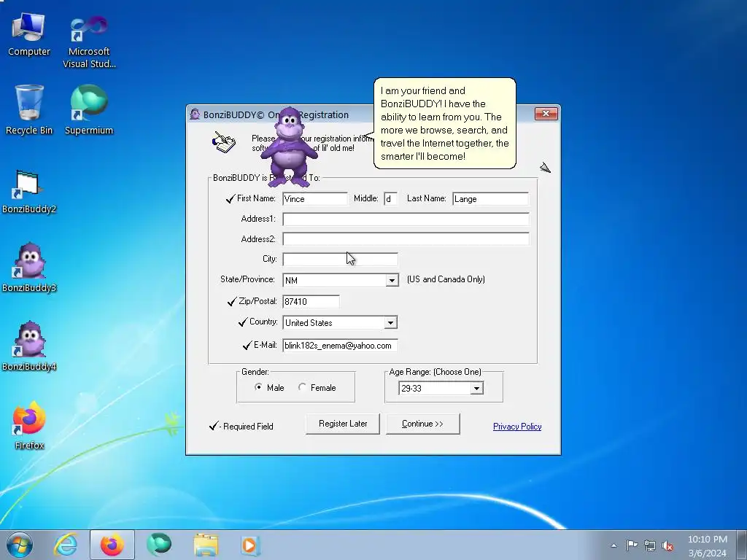Open the Privacy Policy link
Image resolution: width=747 pixels, height=560 pixels.
[x=517, y=427]
